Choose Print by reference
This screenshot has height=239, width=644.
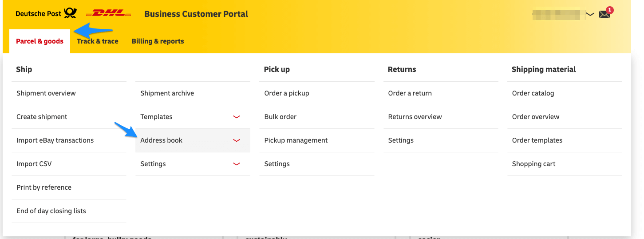click(x=69, y=187)
